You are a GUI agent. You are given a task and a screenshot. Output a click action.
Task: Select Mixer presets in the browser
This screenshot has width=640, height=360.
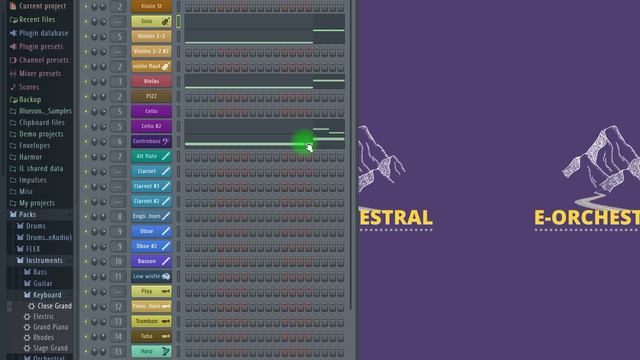point(35,73)
